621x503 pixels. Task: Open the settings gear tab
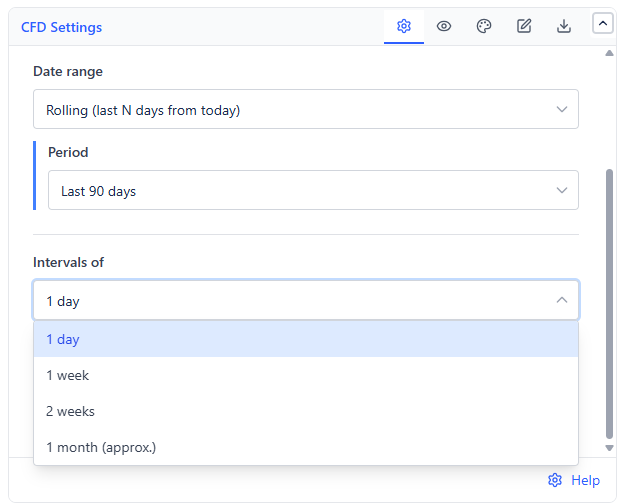[x=404, y=27]
